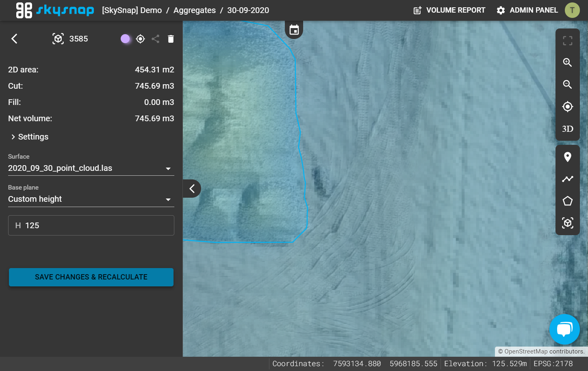588x371 pixels.
Task: Click the Fill value 0.00 m3
Action: pos(159,102)
